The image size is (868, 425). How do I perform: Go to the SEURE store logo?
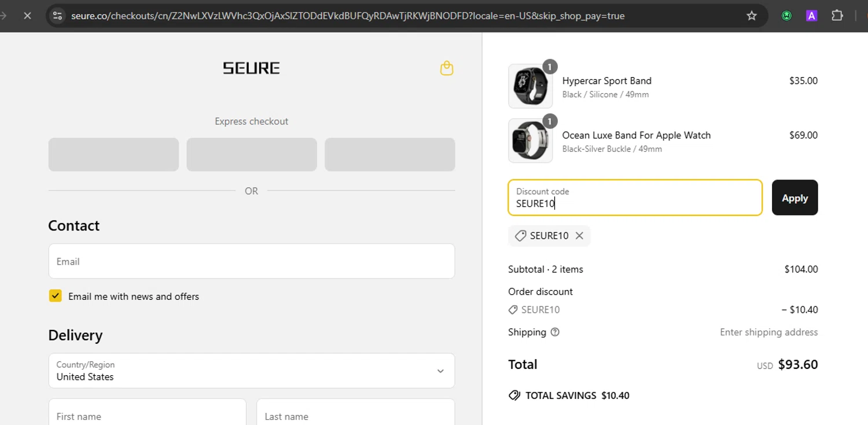(x=251, y=68)
